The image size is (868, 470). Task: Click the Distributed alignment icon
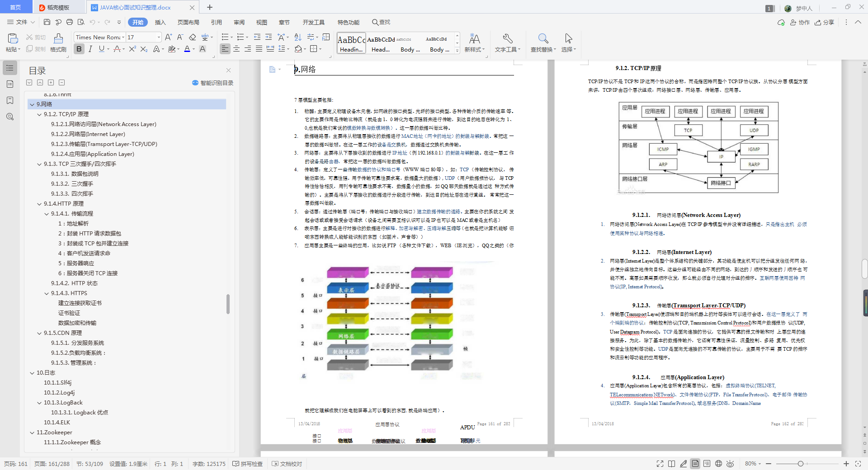click(x=270, y=49)
